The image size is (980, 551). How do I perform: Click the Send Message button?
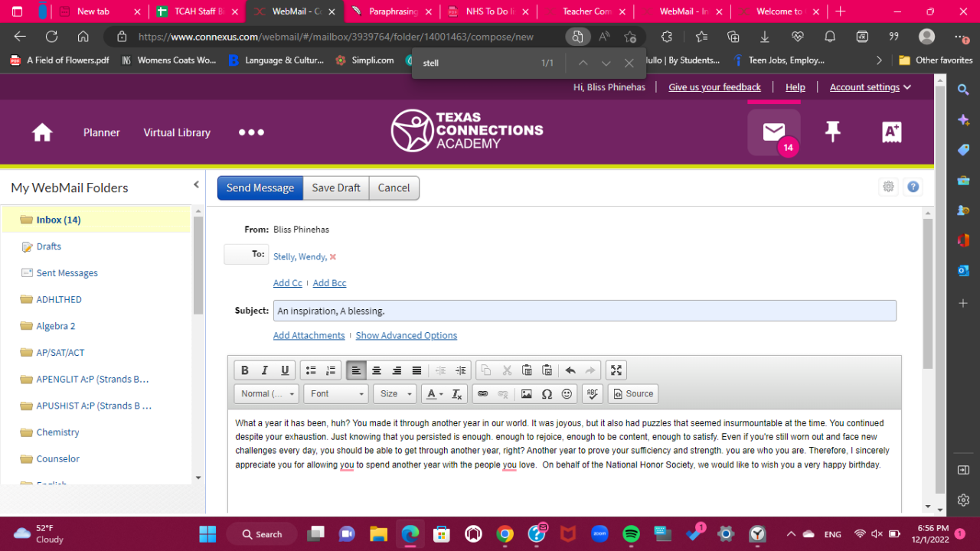coord(260,187)
